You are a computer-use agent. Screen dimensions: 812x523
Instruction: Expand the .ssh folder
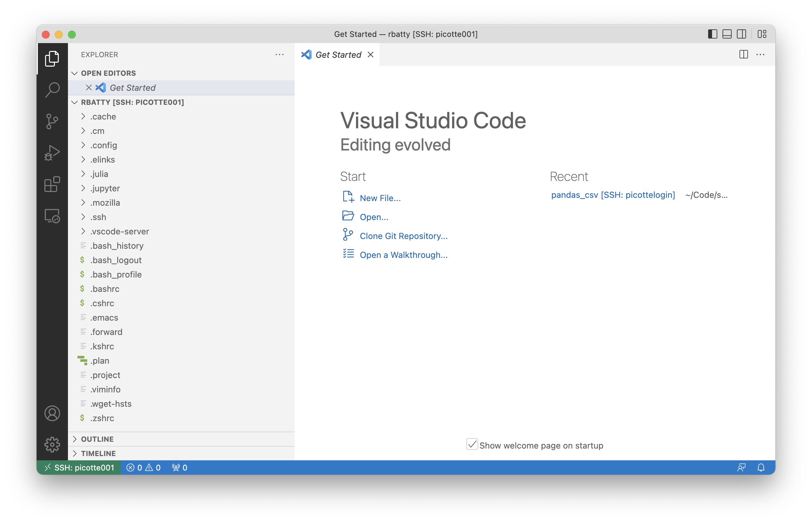[181, 217]
